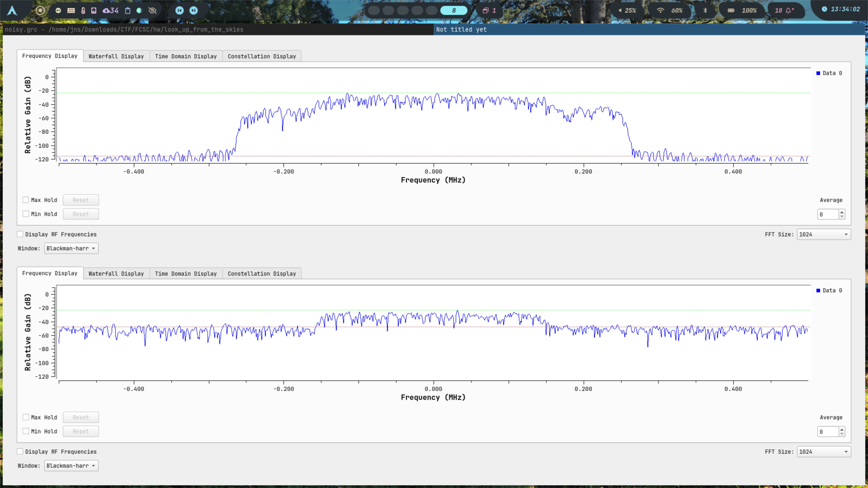Click the thermometer temperature icon in the bar

pyautogui.click(x=83, y=10)
